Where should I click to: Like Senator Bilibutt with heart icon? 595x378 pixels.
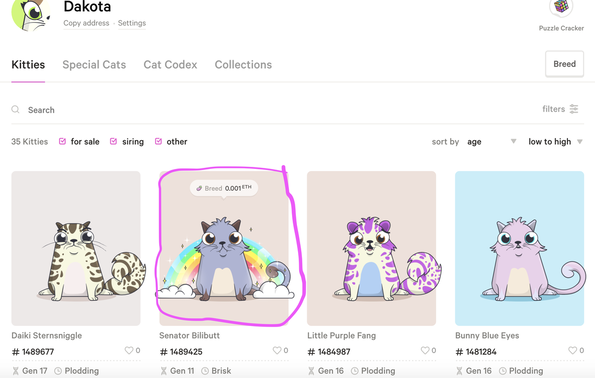coord(277,350)
